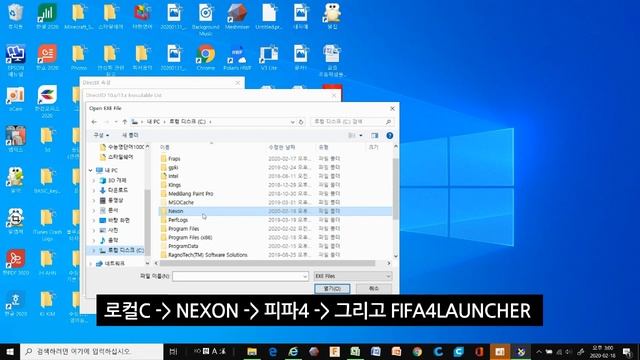
Task: Launch Meshmixer from the desktop
Action: pyautogui.click(x=237, y=16)
